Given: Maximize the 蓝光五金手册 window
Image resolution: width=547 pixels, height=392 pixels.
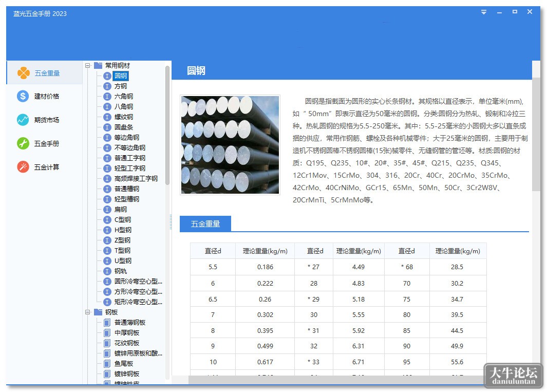Looking at the screenshot, I should click(x=515, y=12).
